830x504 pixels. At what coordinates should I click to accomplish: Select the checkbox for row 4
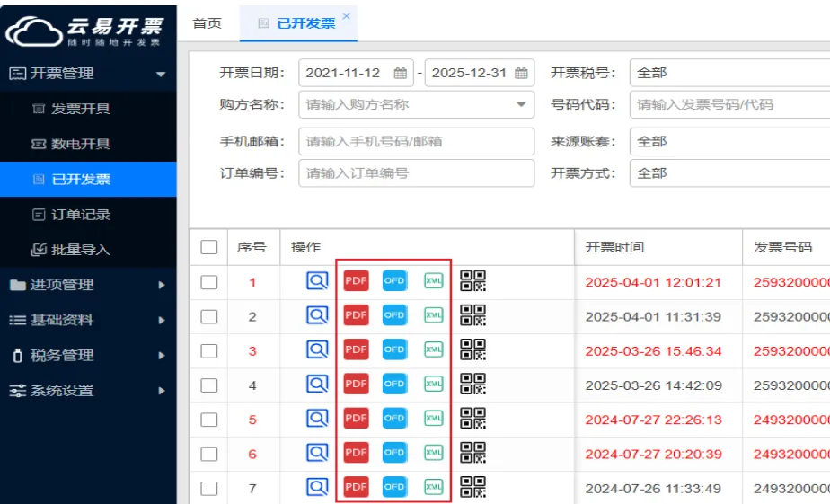point(209,385)
